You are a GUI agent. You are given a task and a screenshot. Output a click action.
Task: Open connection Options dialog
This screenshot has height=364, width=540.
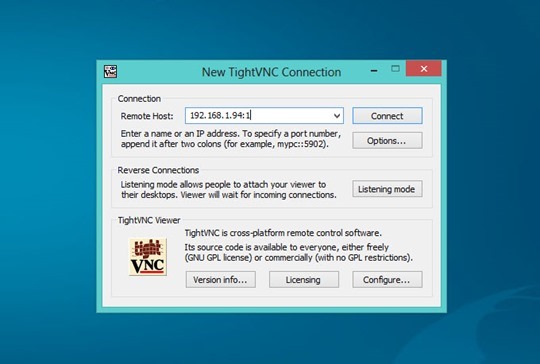pos(387,141)
